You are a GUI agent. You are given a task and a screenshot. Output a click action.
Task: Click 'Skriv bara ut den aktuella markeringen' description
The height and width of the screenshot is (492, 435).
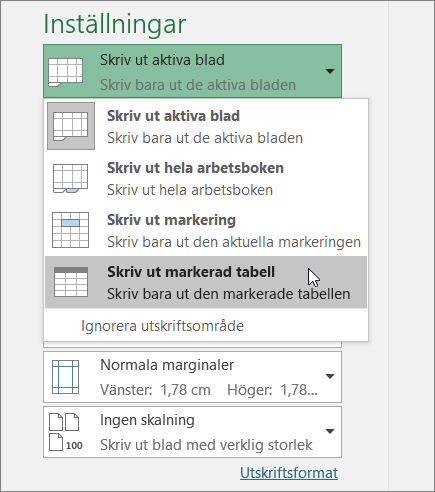pos(234,242)
